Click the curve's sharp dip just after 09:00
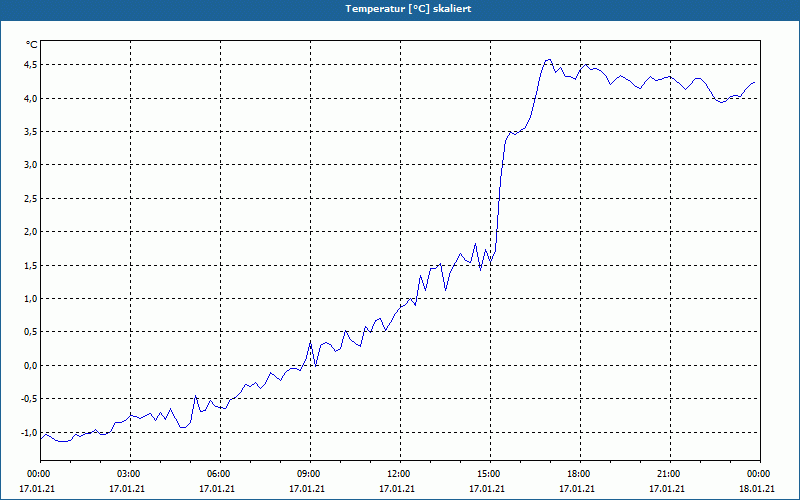This screenshot has width=800, height=500. click(316, 365)
